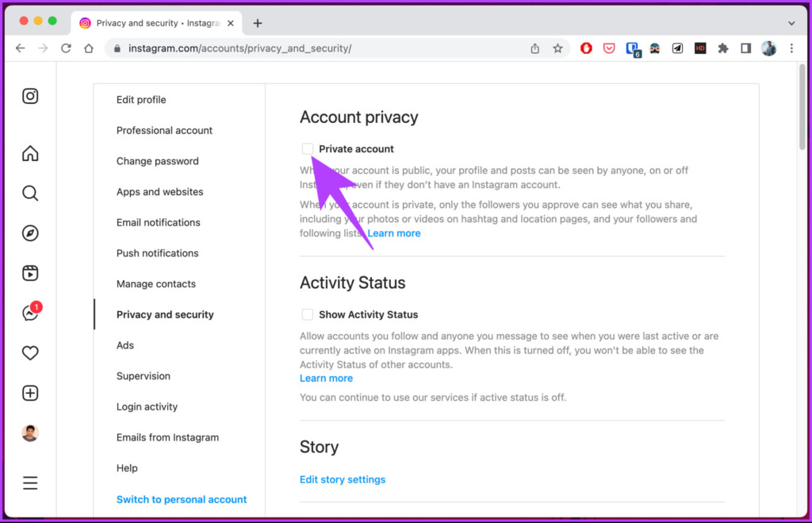Open the sidebar hamburger menu
Screen dimensions: 812x523
pos(29,483)
